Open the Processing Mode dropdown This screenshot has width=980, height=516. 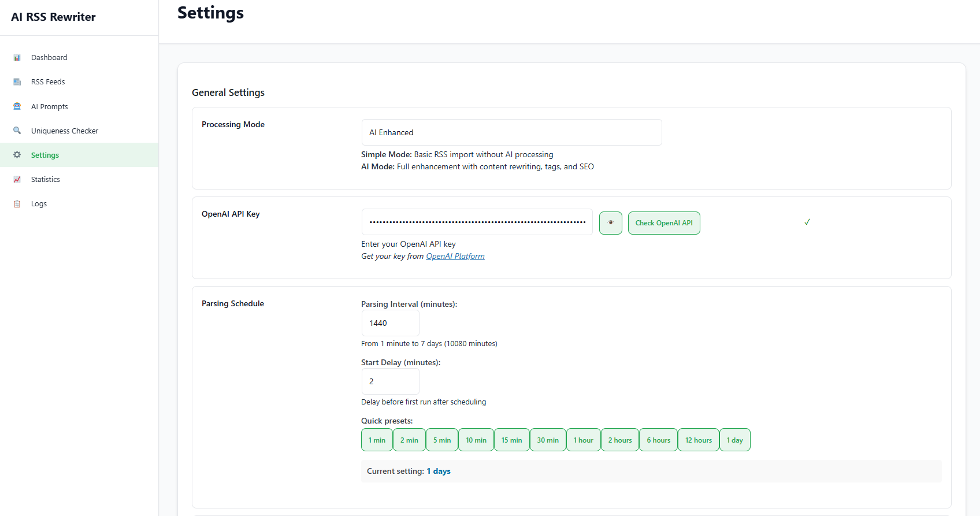511,132
